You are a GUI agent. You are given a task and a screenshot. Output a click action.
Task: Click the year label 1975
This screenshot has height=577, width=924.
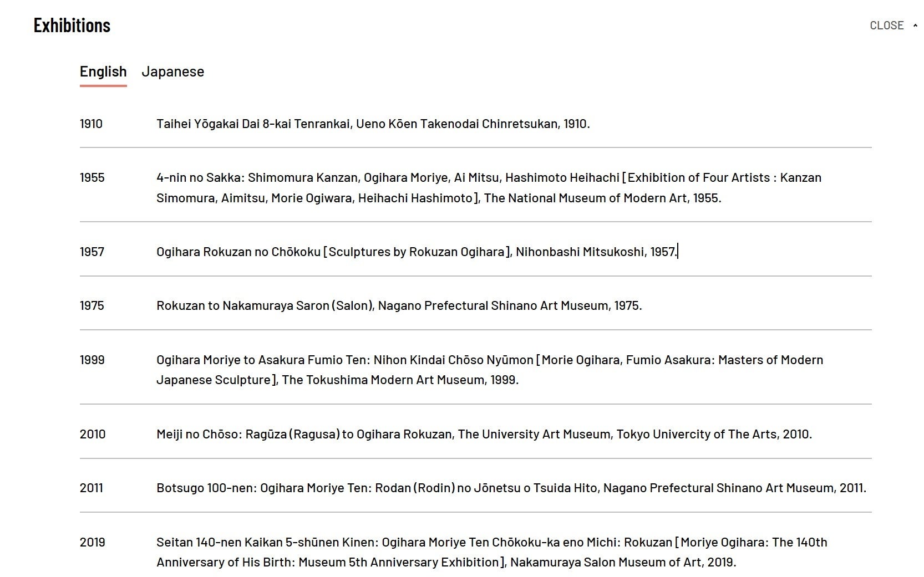(92, 305)
